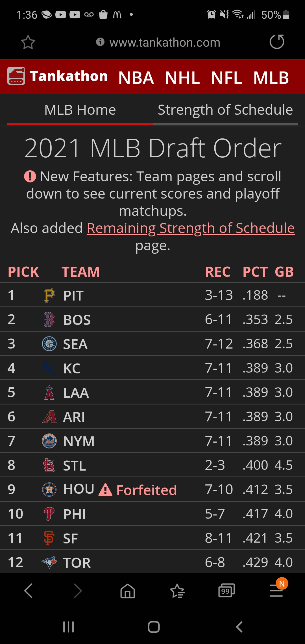Tap the bookmark star icon
The image size is (305, 644).
[28, 42]
